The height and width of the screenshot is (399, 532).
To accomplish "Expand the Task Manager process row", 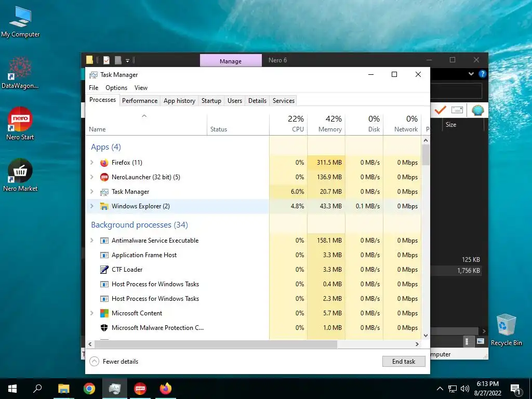I will click(x=91, y=192).
